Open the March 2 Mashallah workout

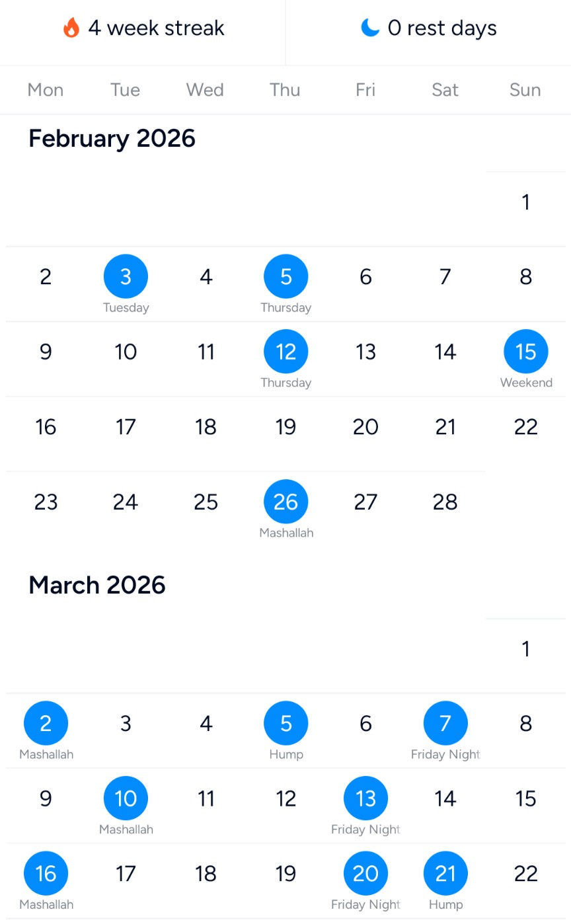tap(46, 724)
